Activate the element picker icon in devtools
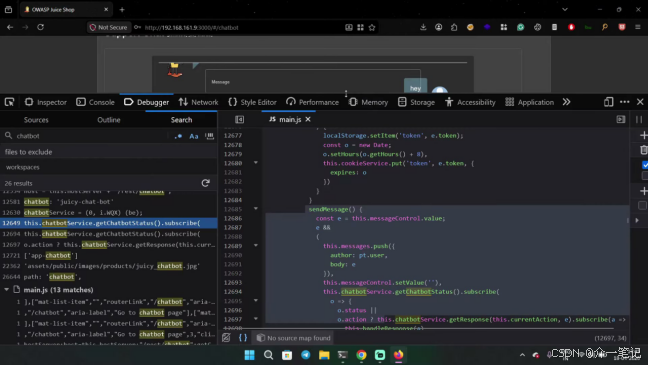This screenshot has height=365, width=648. point(9,102)
